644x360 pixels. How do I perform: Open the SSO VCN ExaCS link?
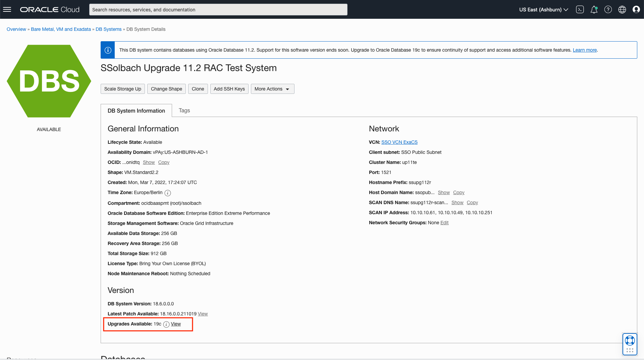[399, 142]
